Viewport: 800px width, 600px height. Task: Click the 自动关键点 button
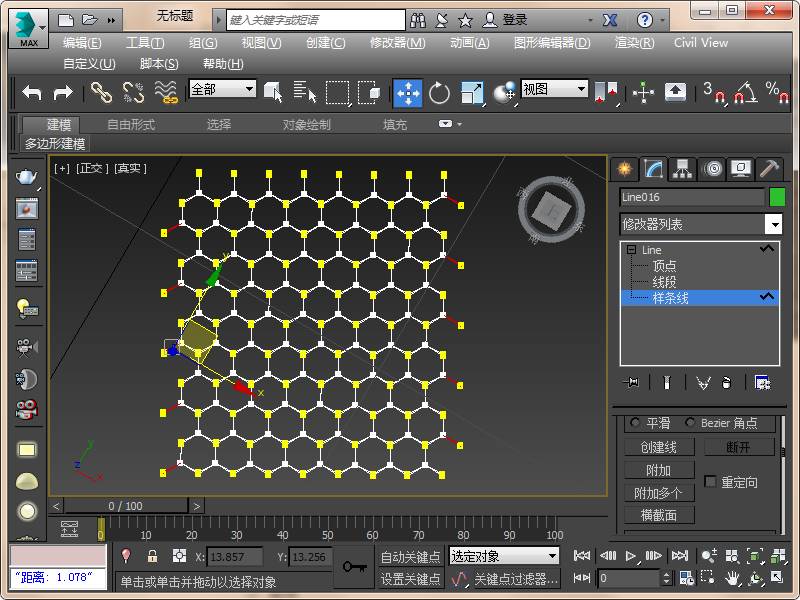410,557
